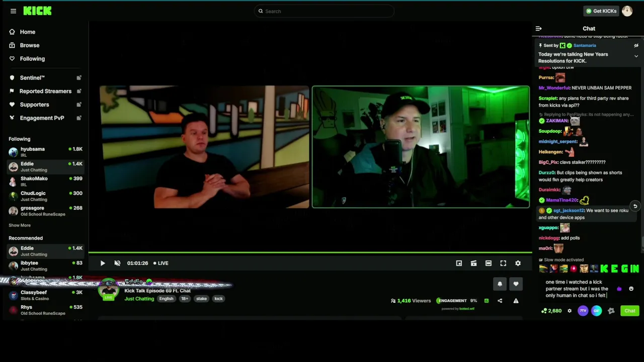This screenshot has width=644, height=362.
Task: Click the 2,680 channel points balance
Action: point(551,311)
